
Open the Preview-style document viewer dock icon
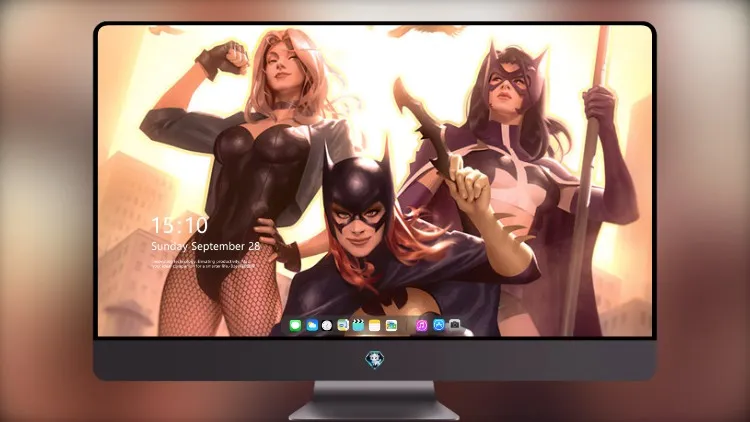click(343, 325)
